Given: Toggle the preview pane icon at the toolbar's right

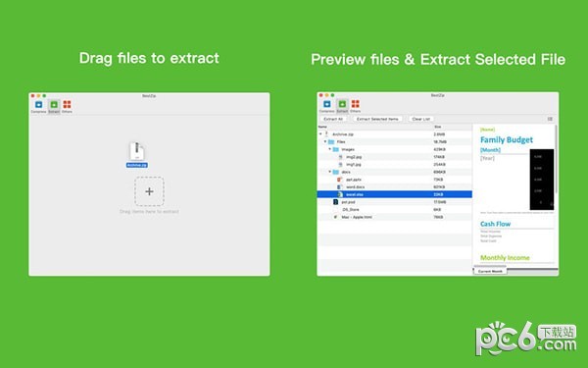Looking at the screenshot, I should 550,119.
